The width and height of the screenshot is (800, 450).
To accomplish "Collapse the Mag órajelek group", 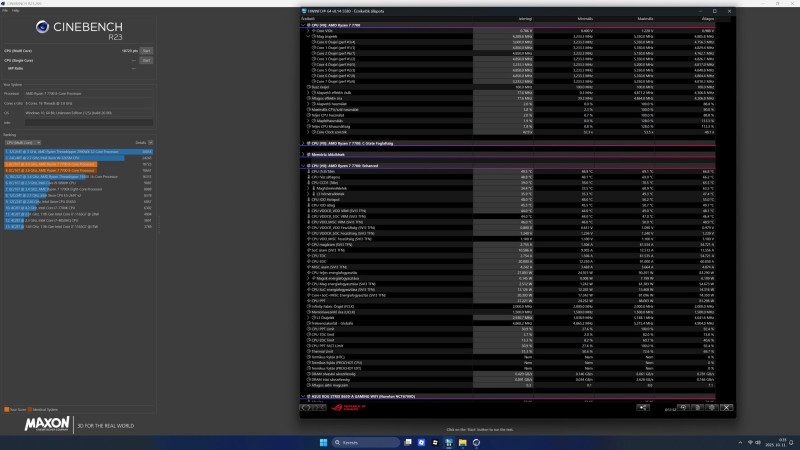I will tap(308, 36).
